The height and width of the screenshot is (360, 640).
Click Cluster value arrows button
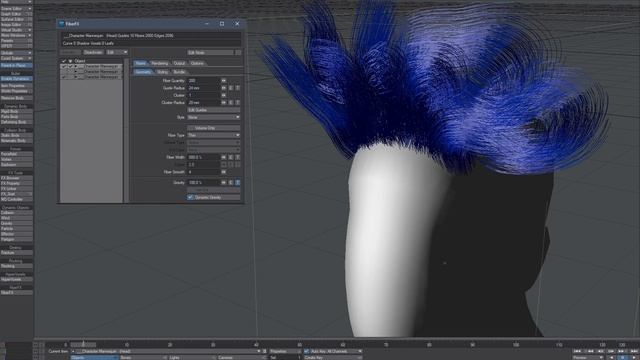click(x=224, y=95)
